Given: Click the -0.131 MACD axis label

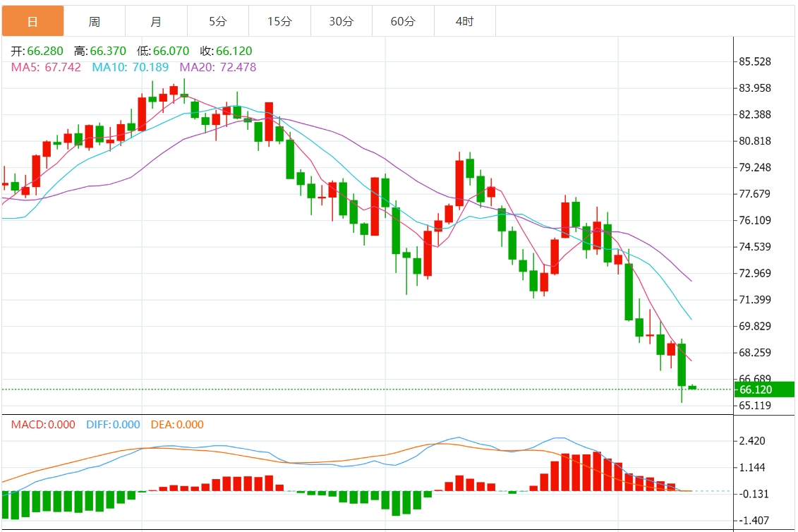Looking at the screenshot, I should pyautogui.click(x=754, y=494).
